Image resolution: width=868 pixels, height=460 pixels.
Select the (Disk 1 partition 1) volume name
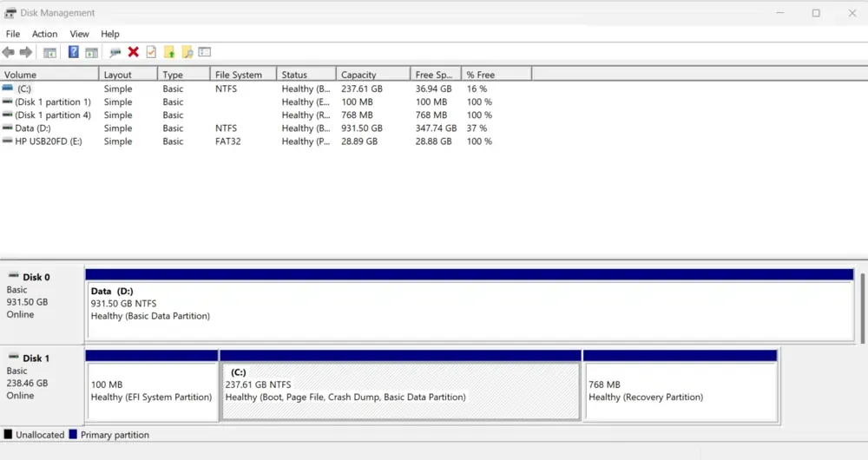tap(53, 102)
